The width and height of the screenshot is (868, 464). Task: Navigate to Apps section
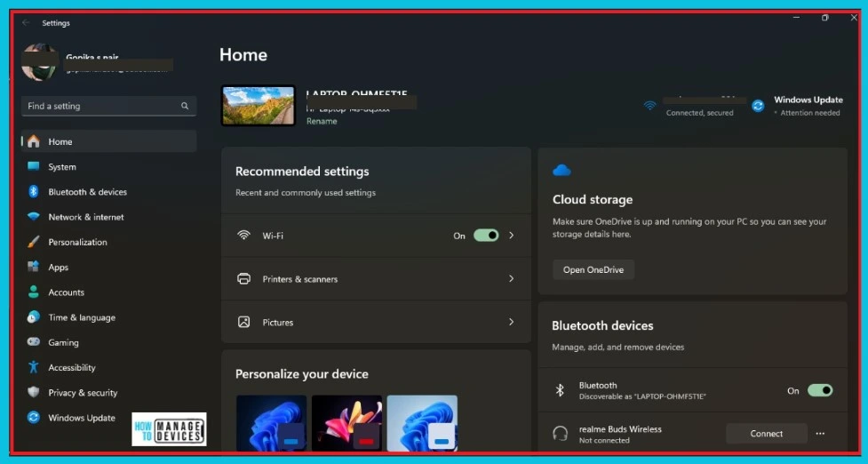click(109, 267)
